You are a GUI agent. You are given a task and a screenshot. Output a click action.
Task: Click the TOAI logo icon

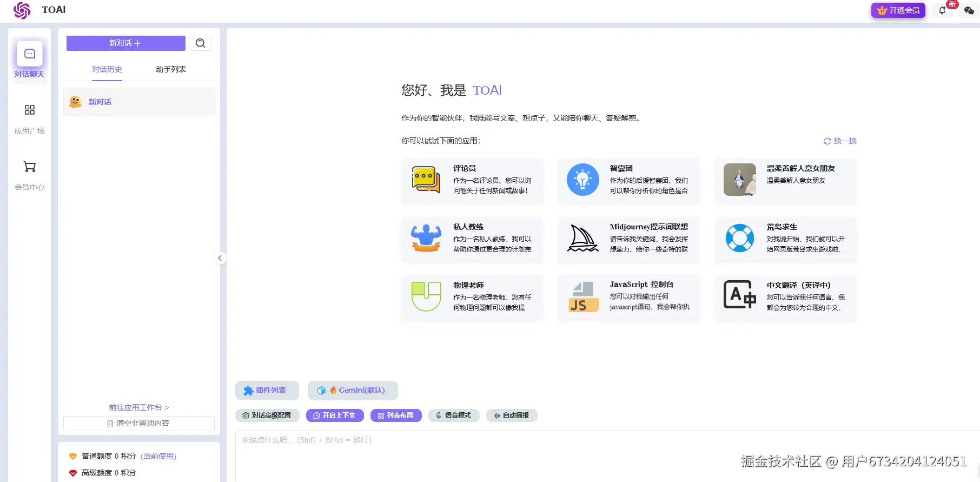pyautogui.click(x=22, y=10)
